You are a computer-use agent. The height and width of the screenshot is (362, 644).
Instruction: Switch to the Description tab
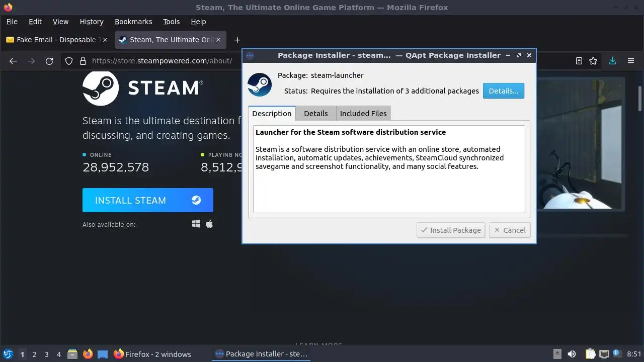(x=272, y=113)
